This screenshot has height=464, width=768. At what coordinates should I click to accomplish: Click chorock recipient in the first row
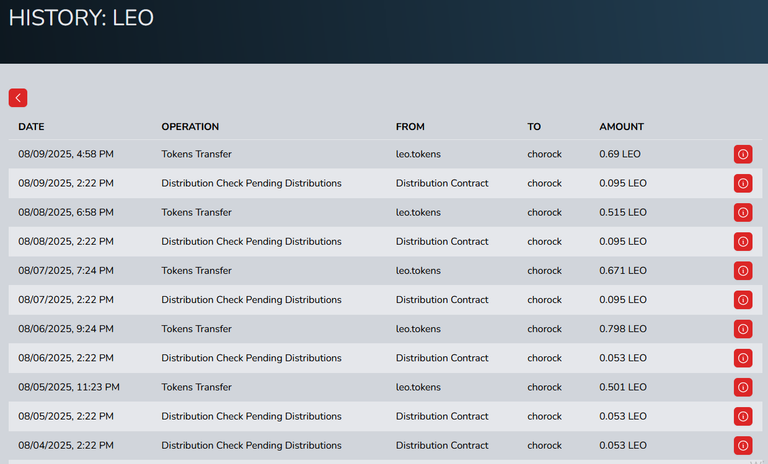(544, 154)
